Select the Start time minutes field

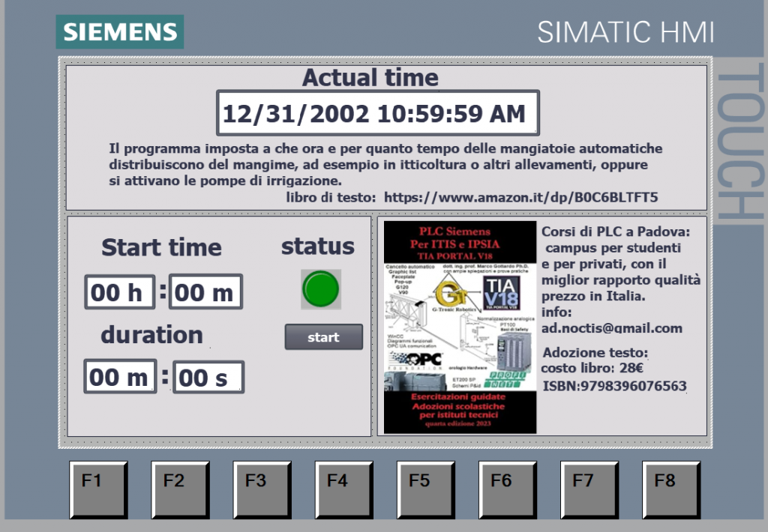click(205, 292)
